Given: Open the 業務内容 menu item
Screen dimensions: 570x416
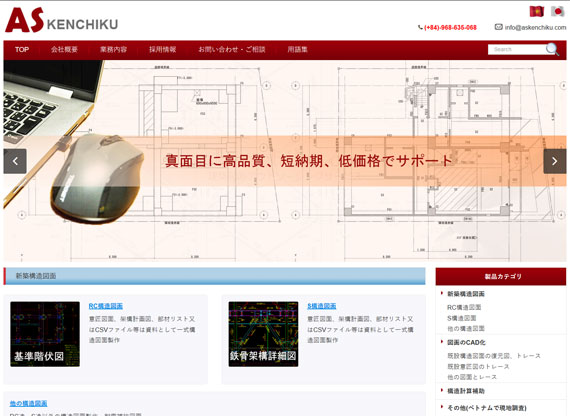Looking at the screenshot, I should [x=113, y=49].
